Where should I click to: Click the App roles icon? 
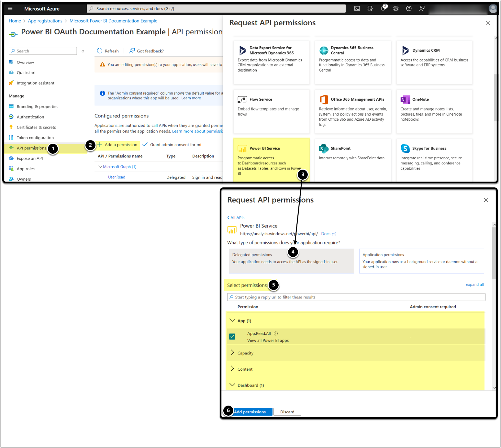tap(11, 169)
